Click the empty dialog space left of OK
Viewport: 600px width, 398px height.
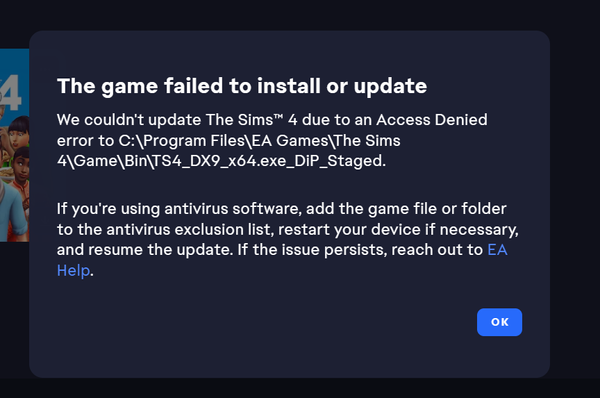[x=264, y=322]
